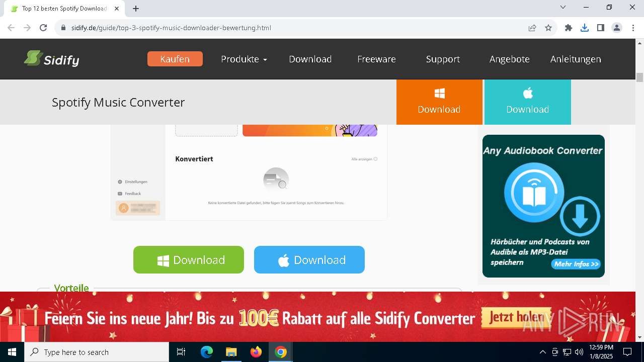
Task: Click Spotify Music Converter title
Action: point(118,102)
